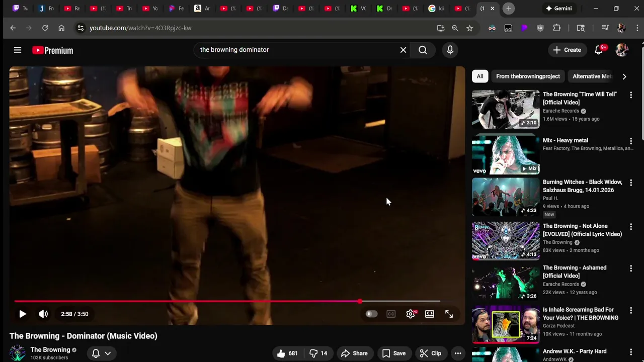
Task: Bookmark this page with star
Action: [x=469, y=28]
